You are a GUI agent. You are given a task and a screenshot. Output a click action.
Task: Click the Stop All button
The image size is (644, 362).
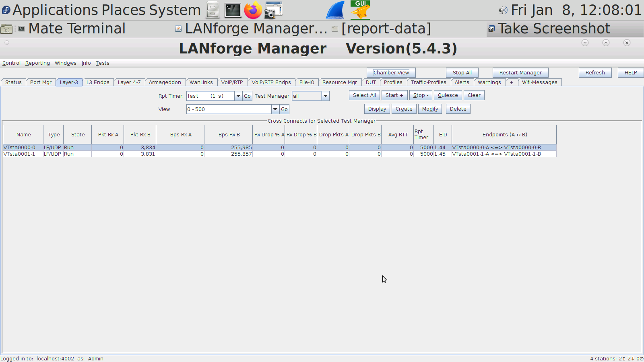point(462,73)
